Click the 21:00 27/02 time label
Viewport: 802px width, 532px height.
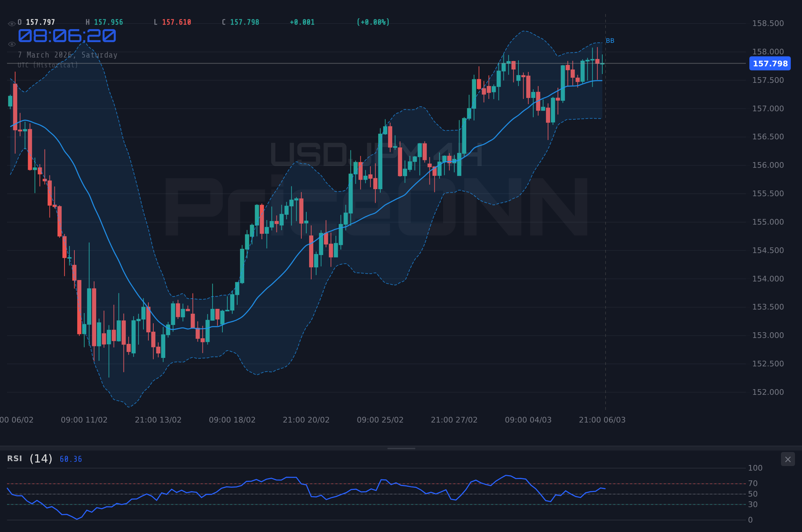point(454,420)
